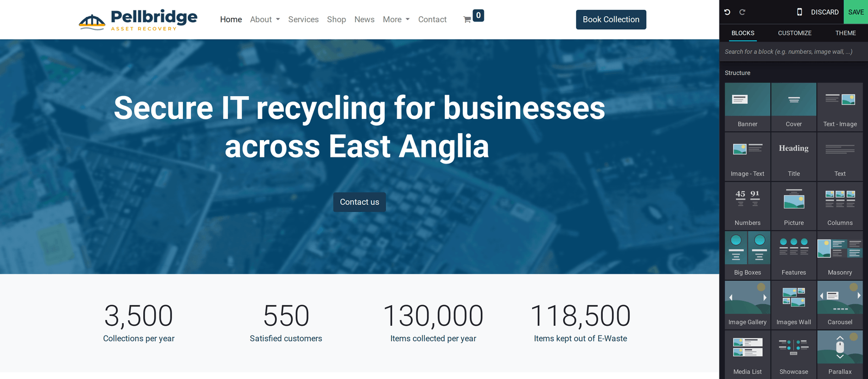This screenshot has width=868, height=379.
Task: Click the undo arrow icon
Action: pos(727,12)
